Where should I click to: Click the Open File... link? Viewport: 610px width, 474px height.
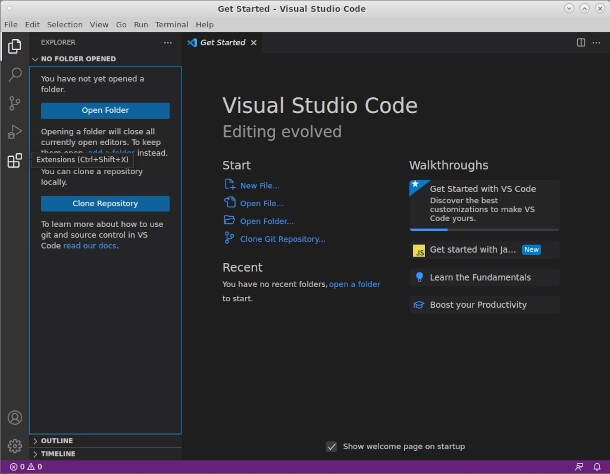tap(261, 204)
